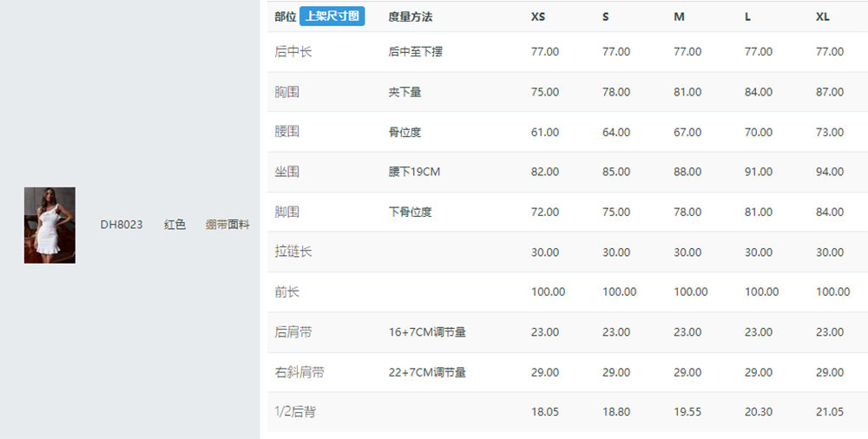Select 1/2后背 S value 18.80

coord(616,412)
